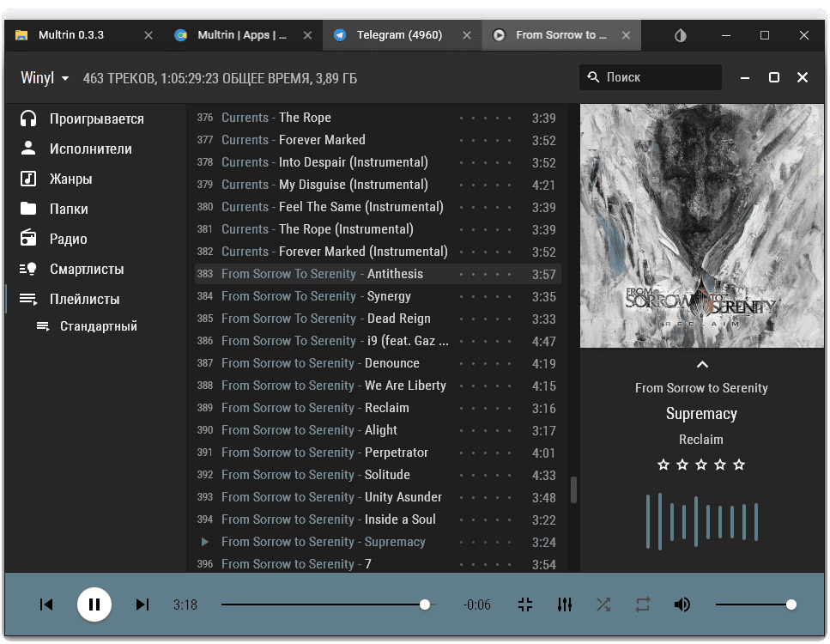Collapse the album cover with chevron
Screen dimensions: 830x644
(702, 364)
